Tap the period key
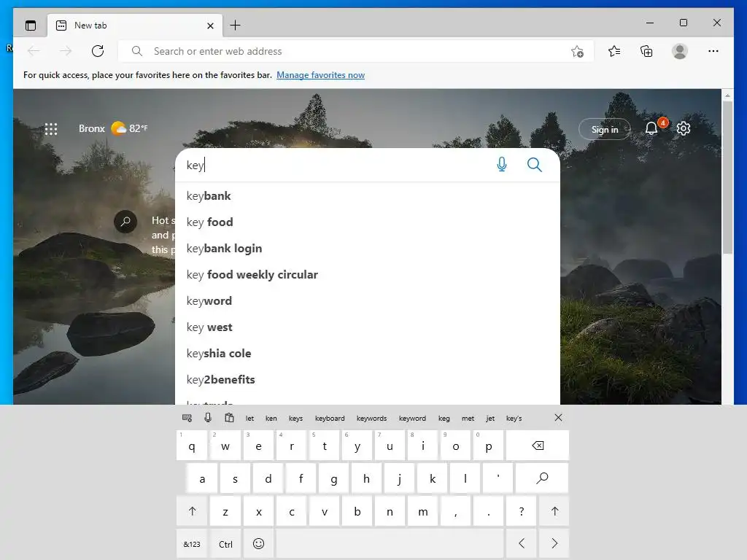The height and width of the screenshot is (560, 747). tap(488, 511)
